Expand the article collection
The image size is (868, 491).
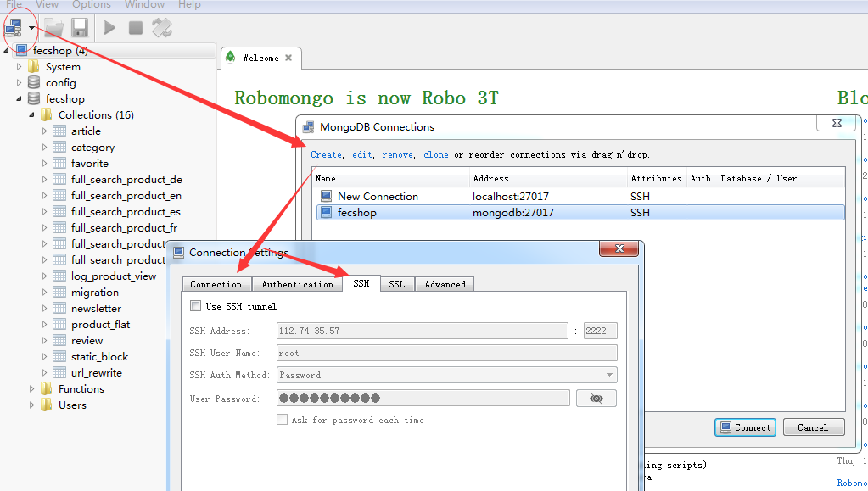(x=44, y=131)
